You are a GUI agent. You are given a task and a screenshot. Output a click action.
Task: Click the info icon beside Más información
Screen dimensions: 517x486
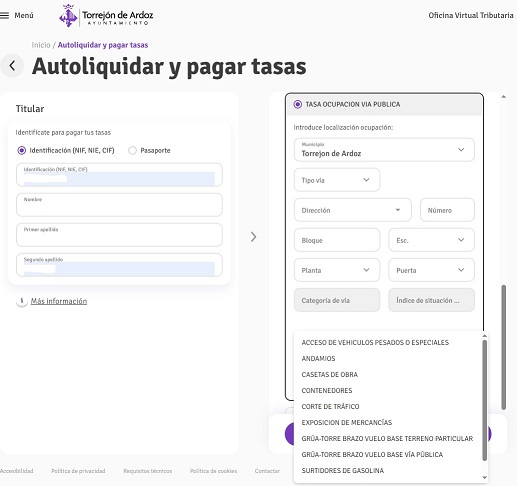[22, 301]
